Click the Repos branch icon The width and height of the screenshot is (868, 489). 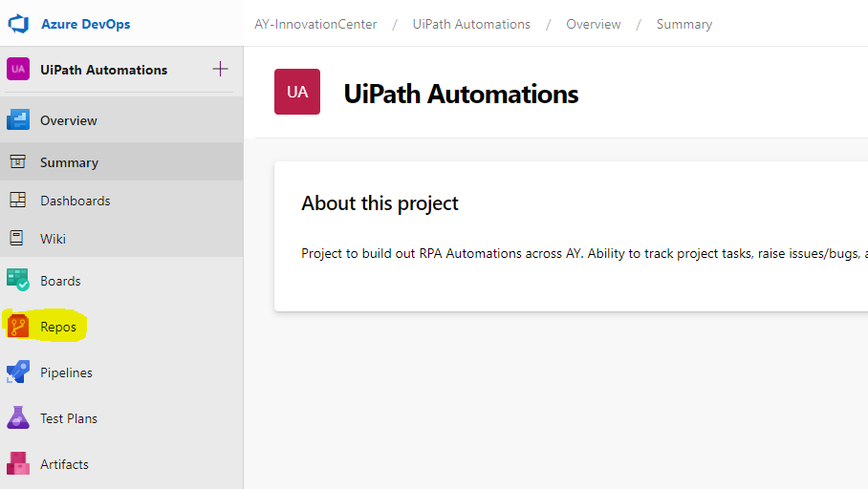tap(18, 326)
